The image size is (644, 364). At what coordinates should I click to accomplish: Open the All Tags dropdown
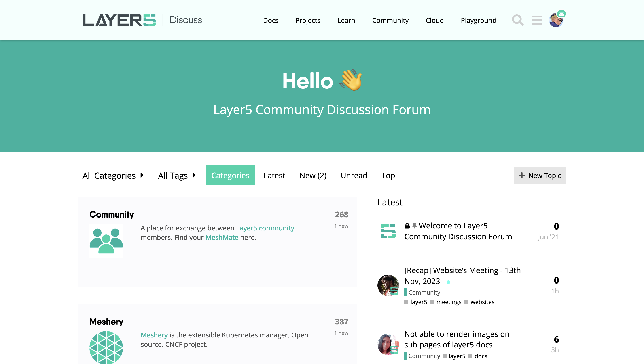[x=177, y=175]
